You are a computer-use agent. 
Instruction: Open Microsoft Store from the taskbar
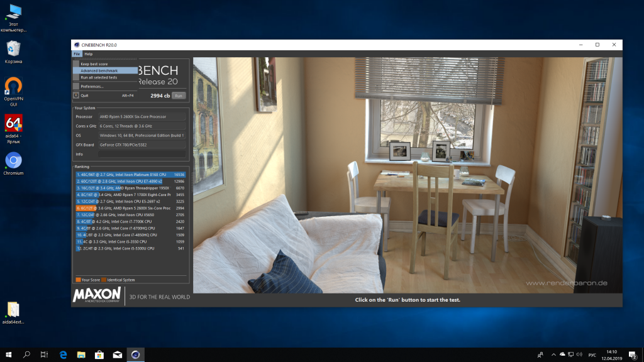tap(99, 355)
